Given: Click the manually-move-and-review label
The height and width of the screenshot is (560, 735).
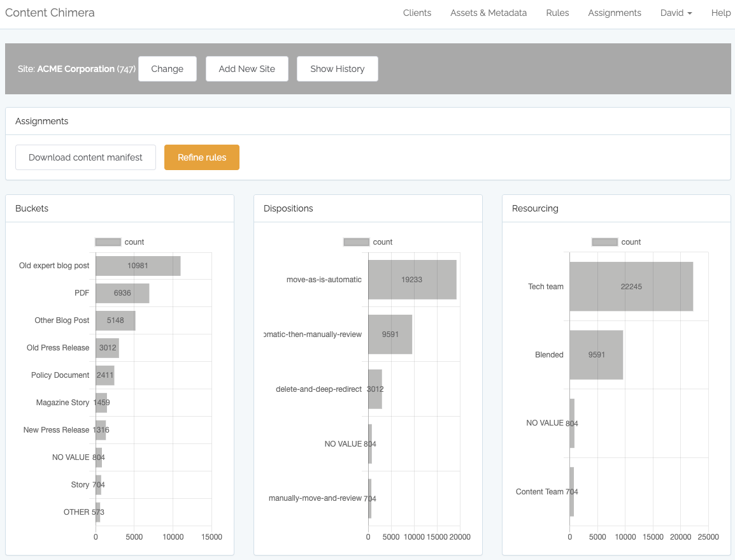Looking at the screenshot, I should click(x=315, y=498).
